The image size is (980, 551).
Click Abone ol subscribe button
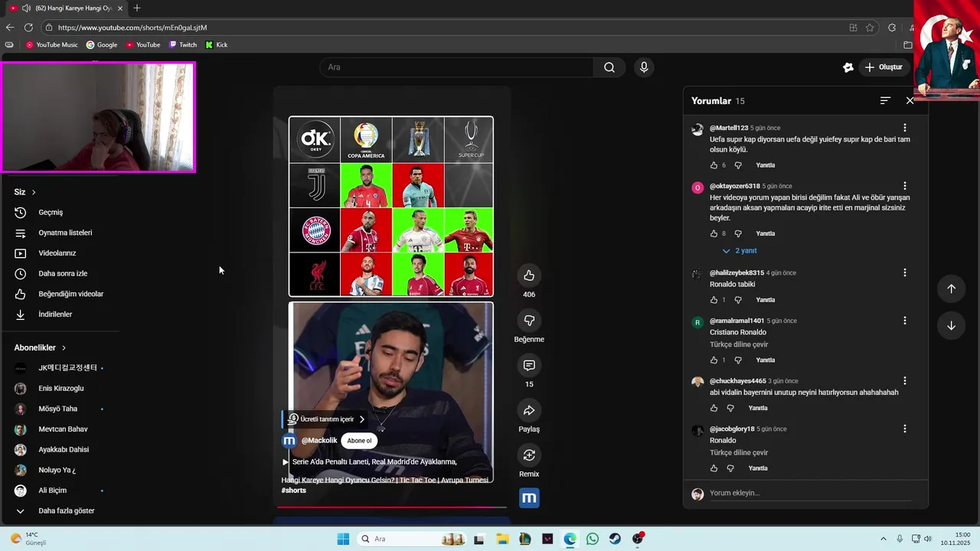tap(359, 441)
